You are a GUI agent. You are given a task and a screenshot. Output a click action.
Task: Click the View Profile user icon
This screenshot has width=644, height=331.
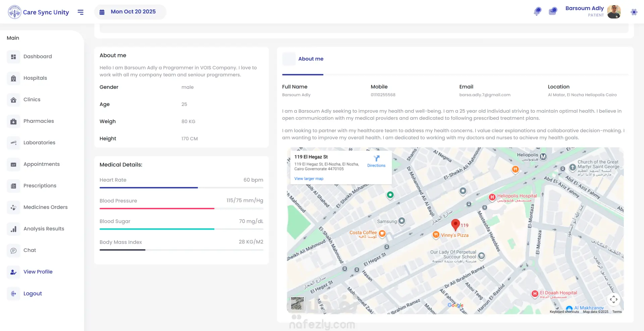coord(13,272)
